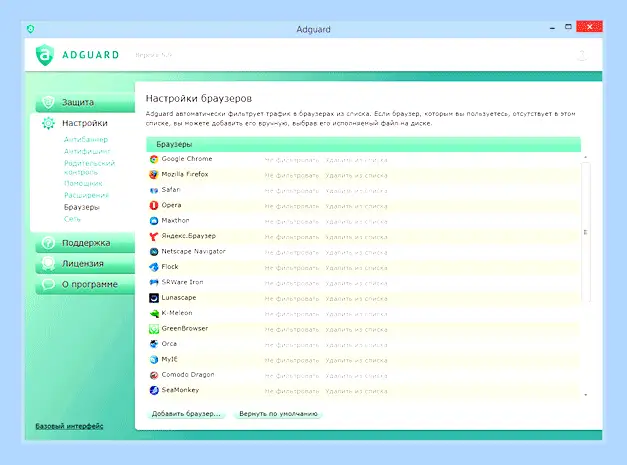The height and width of the screenshot is (465, 627).
Task: Click the Поддержка question mark icon
Action: point(48,243)
